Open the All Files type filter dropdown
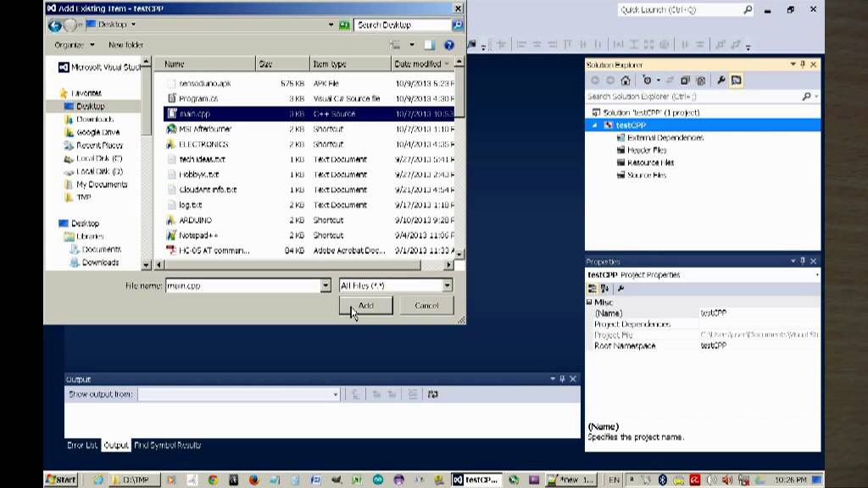 (x=447, y=286)
